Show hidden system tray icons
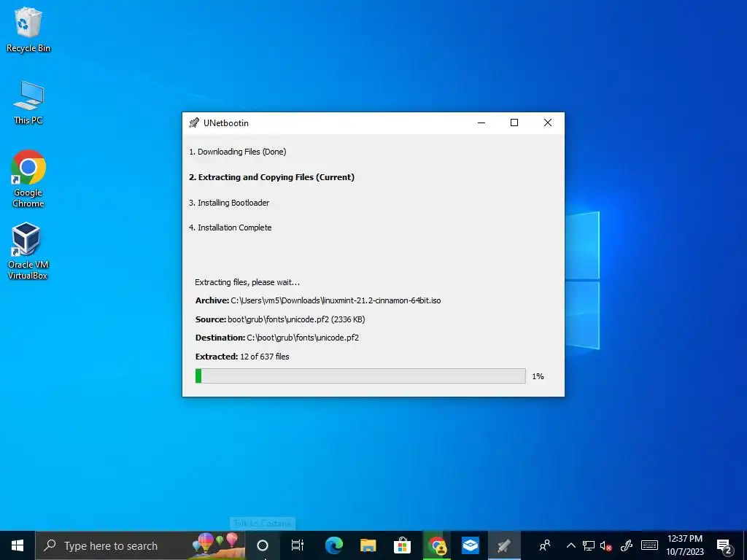The width and height of the screenshot is (747, 560). 570,545
